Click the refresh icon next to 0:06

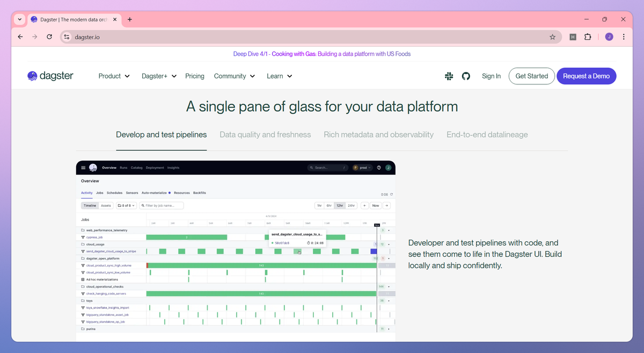click(391, 194)
